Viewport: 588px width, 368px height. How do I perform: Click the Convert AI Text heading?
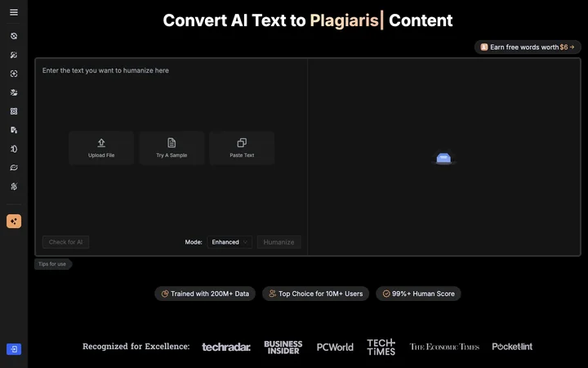pos(308,20)
